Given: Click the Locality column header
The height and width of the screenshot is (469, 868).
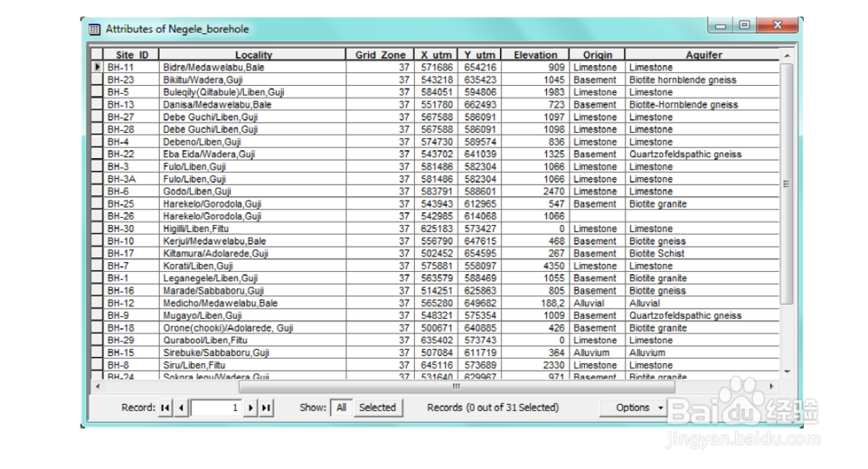Looking at the screenshot, I should pyautogui.click(x=253, y=55).
